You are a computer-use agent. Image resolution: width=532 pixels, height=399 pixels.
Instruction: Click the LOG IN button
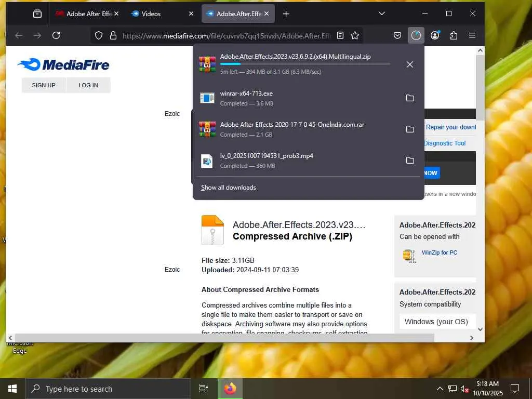pos(88,85)
